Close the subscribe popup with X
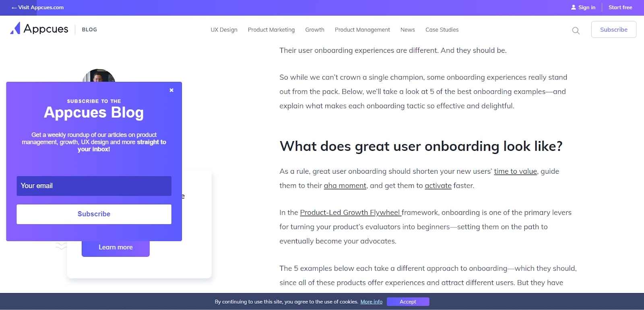Screen dimensions: 644x310 pos(171,90)
